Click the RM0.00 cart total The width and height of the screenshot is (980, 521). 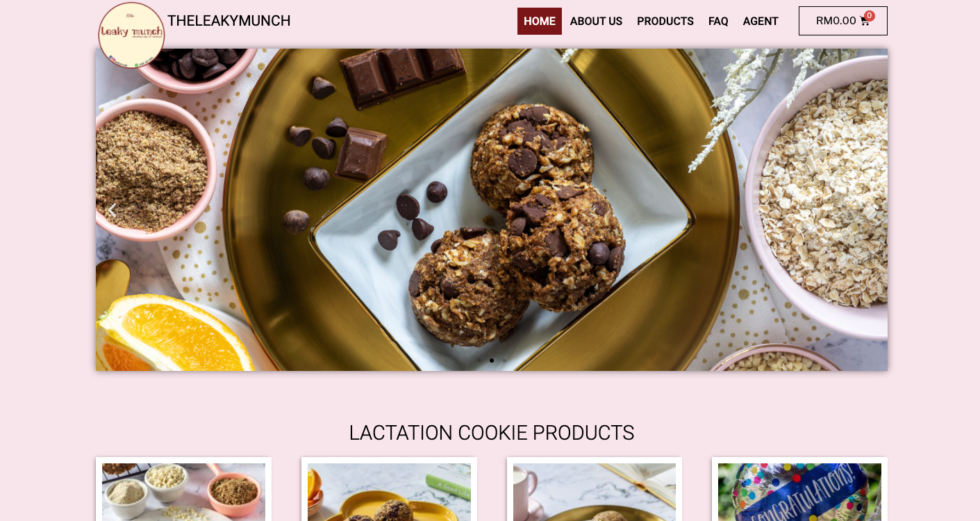pyautogui.click(x=836, y=21)
